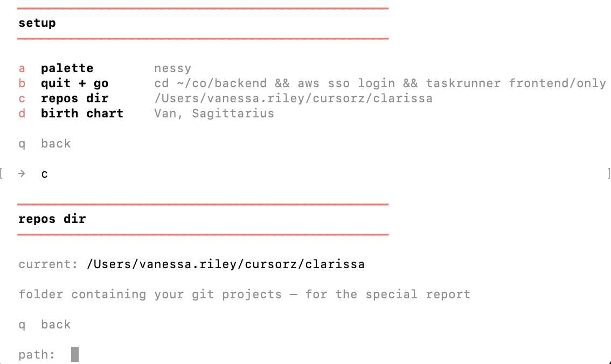Click the red 'b' shortcut key
This screenshot has width=611, height=364.
click(x=22, y=83)
